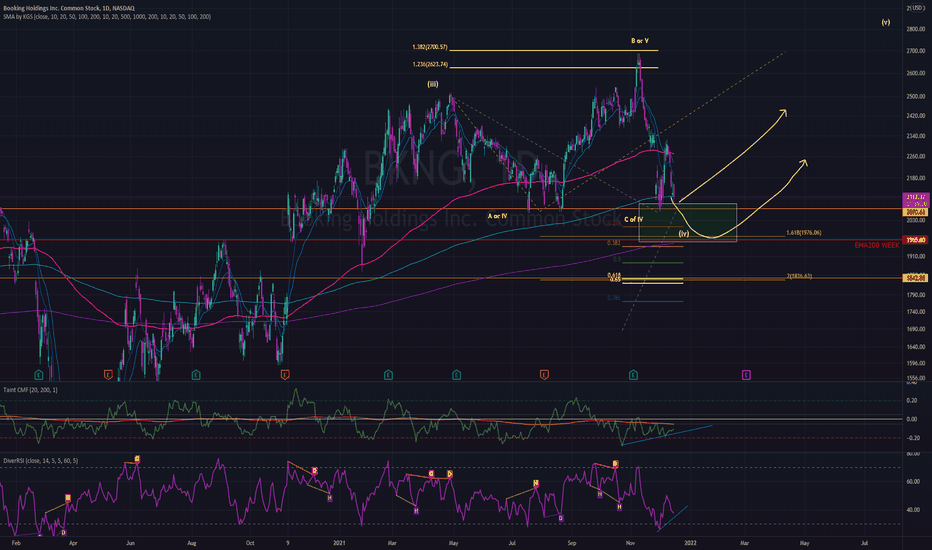Open the green earnings marker above May 2021
Screen dimensions: 932x550
coord(456,375)
